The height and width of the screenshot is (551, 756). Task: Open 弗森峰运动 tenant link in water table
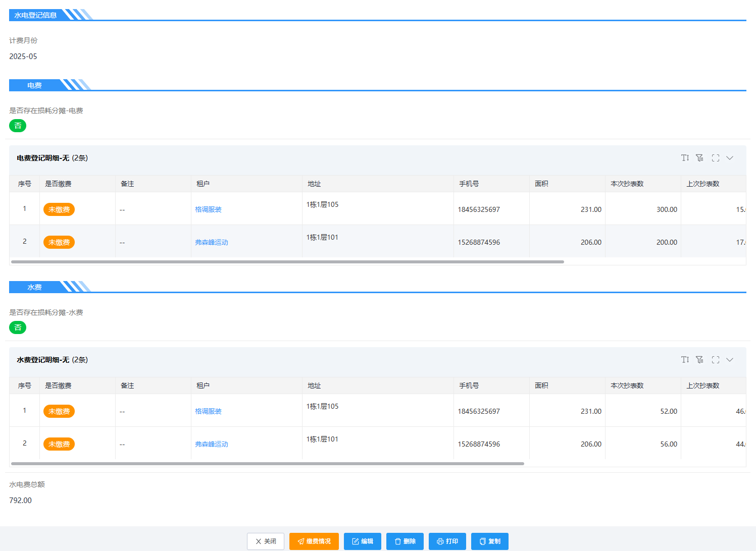(212, 444)
